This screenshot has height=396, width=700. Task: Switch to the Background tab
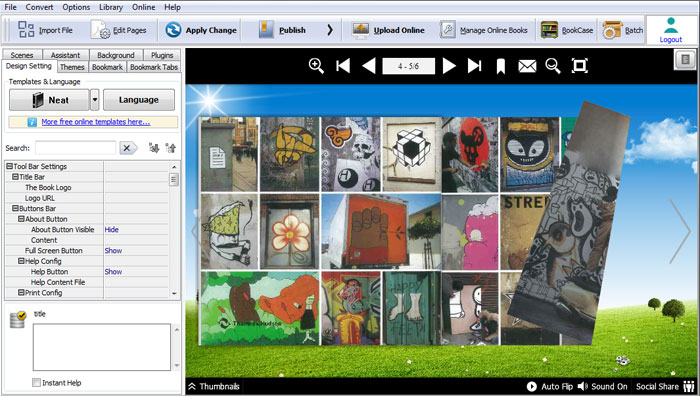pyautogui.click(x=116, y=55)
